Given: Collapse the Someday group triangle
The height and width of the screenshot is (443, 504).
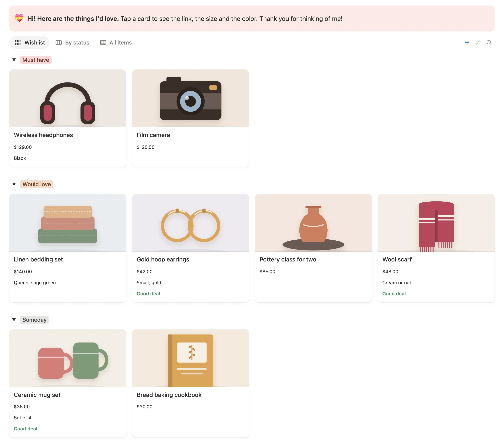Looking at the screenshot, I should pos(14,320).
